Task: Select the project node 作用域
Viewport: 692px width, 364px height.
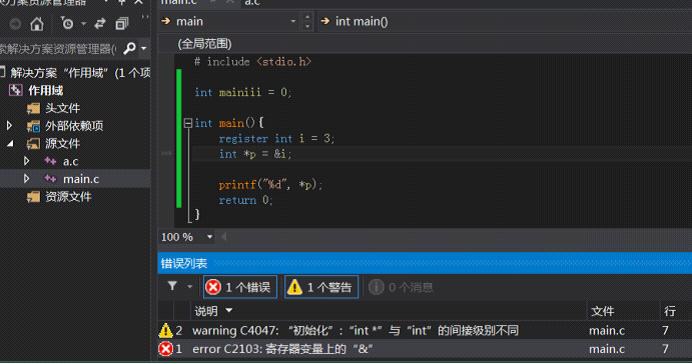Action: 45,90
